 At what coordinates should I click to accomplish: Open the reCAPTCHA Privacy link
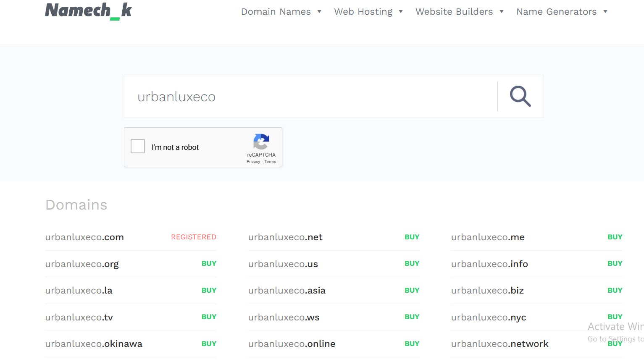click(x=253, y=162)
